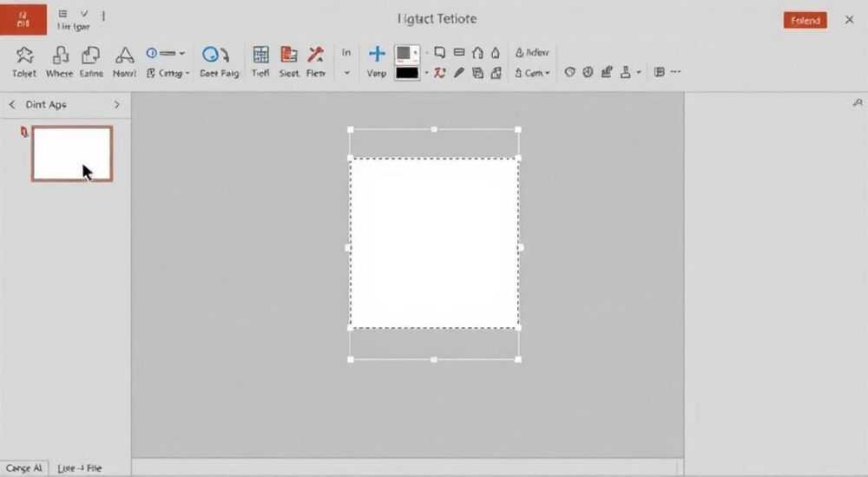The height and width of the screenshot is (477, 868).
Task: Open the Eafine copy icon
Action: (90, 55)
